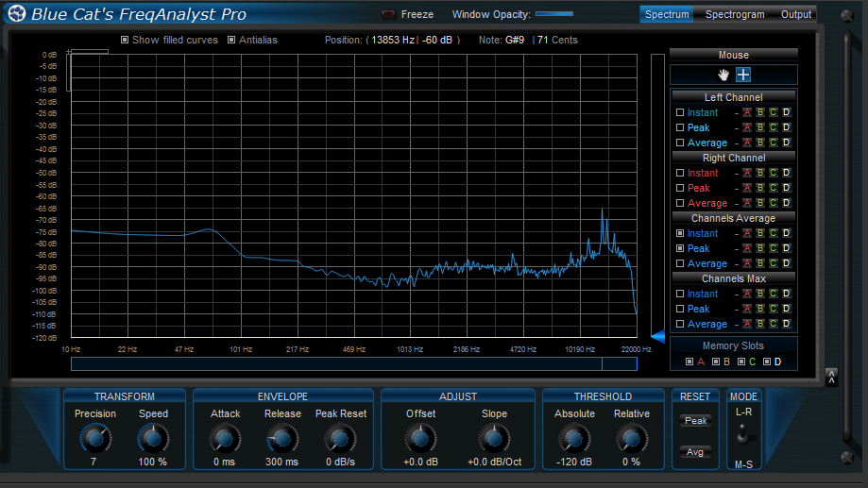Assign Left Channel Average to slot C
The width and height of the screenshot is (868, 488).
774,143
